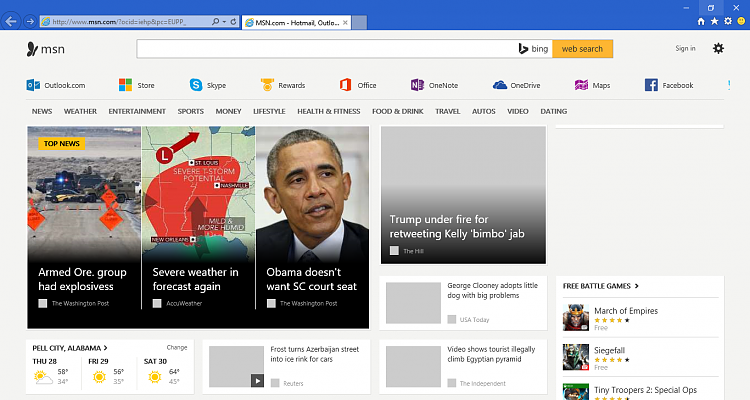Open the Skype shortcut icon
Image resolution: width=750 pixels, height=400 pixels.
click(x=196, y=85)
